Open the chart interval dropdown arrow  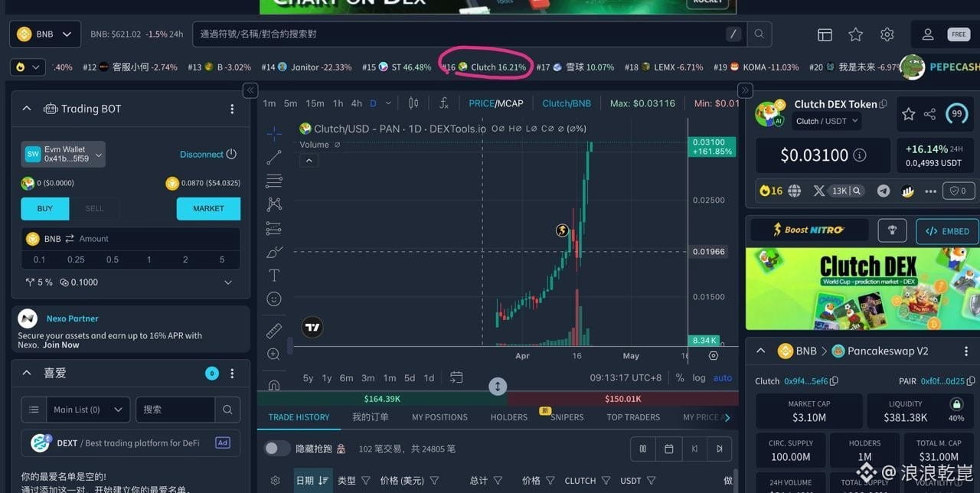389,103
